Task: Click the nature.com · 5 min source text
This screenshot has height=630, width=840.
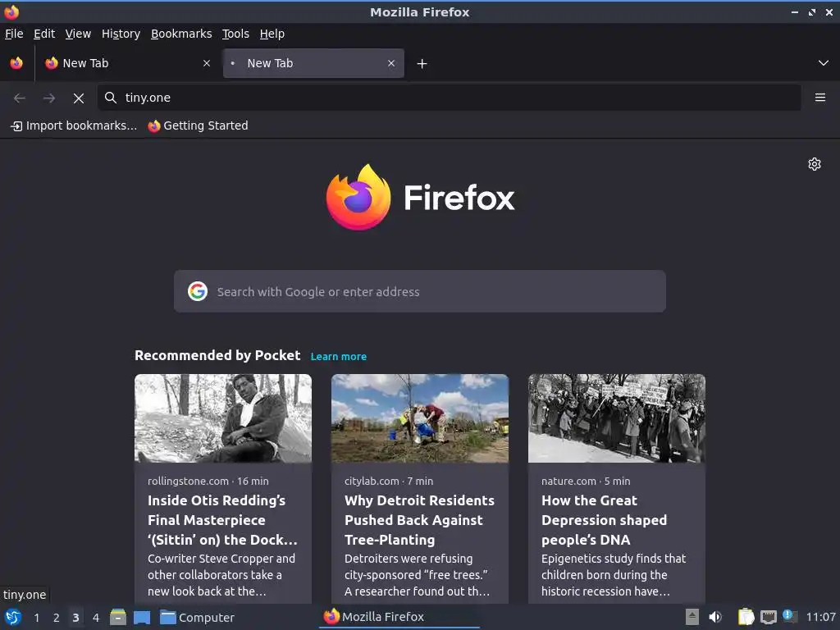Action: tap(586, 481)
